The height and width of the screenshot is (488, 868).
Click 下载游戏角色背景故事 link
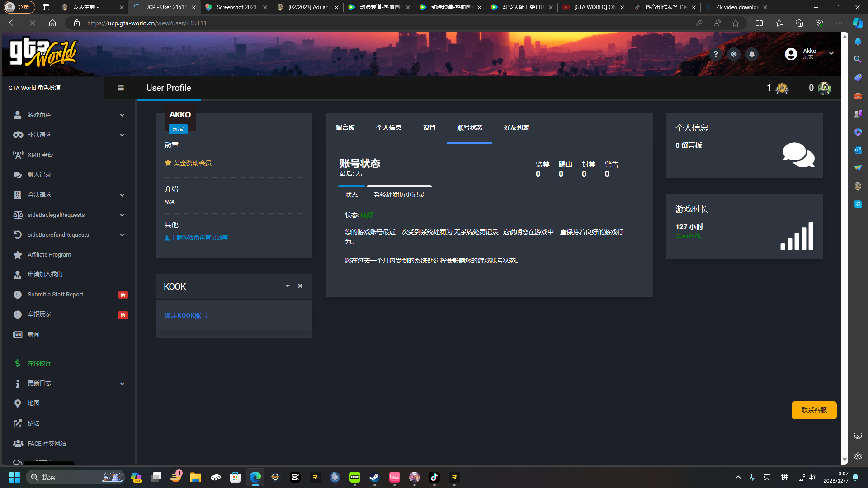point(196,238)
